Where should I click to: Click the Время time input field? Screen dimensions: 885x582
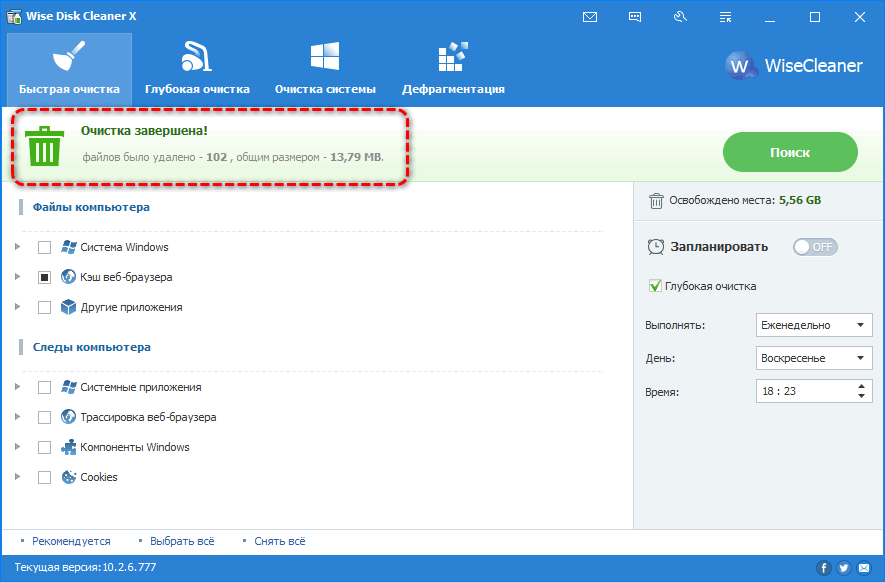pos(800,391)
